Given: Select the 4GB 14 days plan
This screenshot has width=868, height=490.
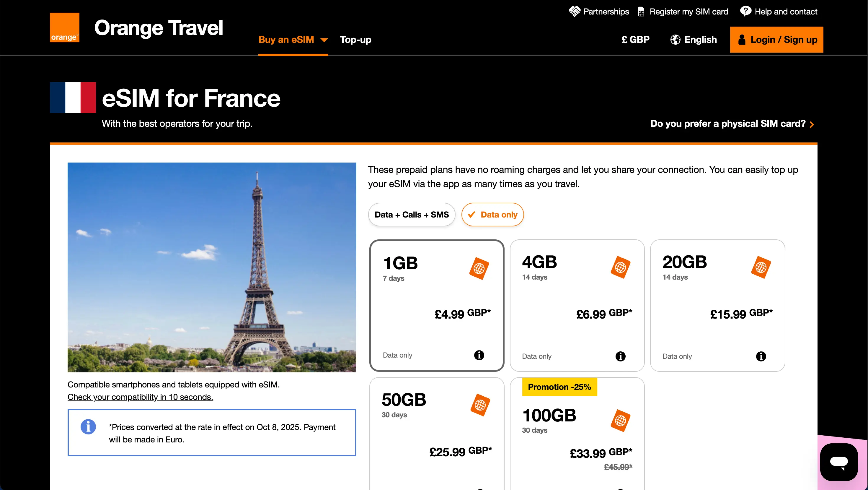Looking at the screenshot, I should point(577,304).
